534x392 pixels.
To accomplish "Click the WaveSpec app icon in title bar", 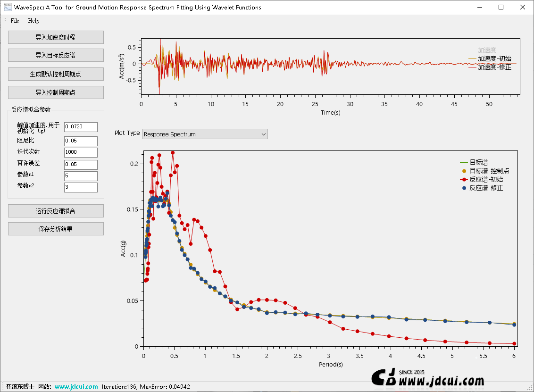I will pyautogui.click(x=8, y=7).
